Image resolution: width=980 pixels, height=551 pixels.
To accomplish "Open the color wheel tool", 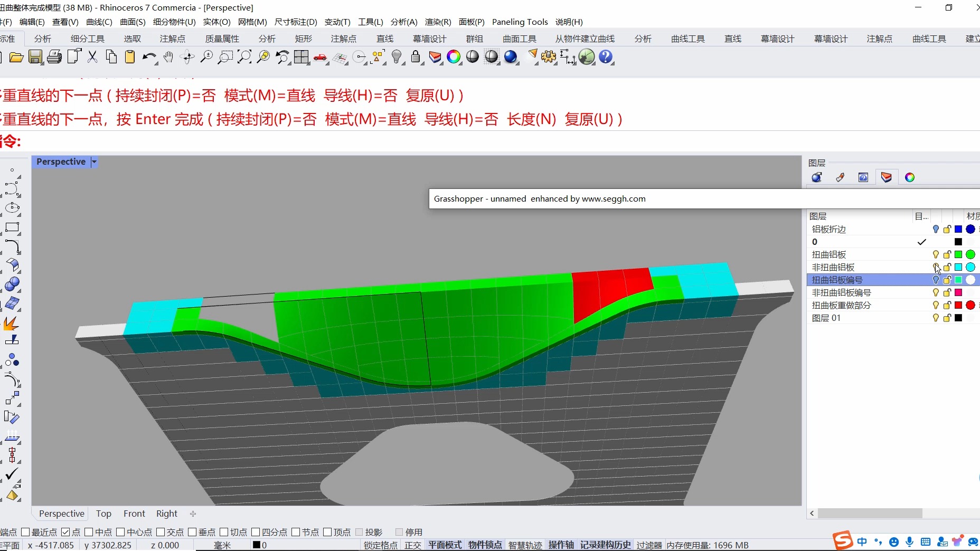I will point(454,57).
